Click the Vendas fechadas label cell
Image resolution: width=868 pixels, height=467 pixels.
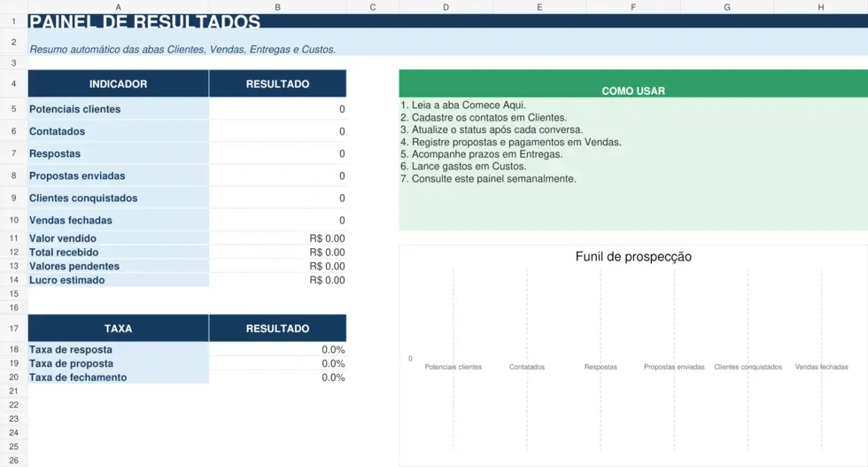[x=119, y=220]
